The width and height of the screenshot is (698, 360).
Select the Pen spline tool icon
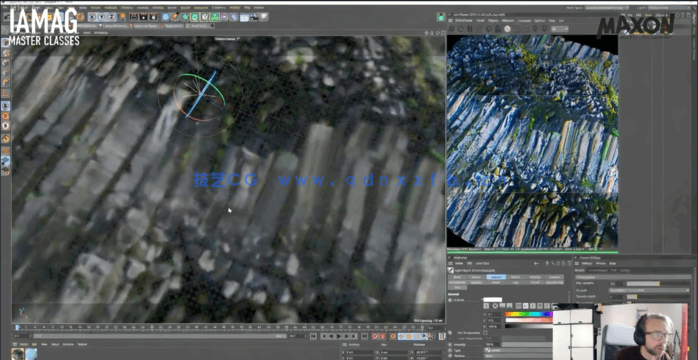(x=175, y=17)
